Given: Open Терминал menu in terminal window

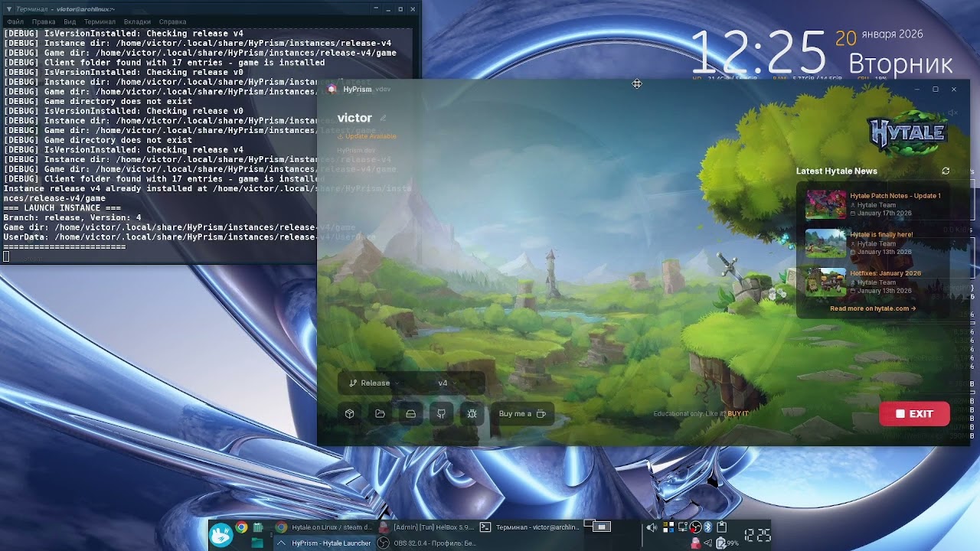Looking at the screenshot, I should point(100,22).
